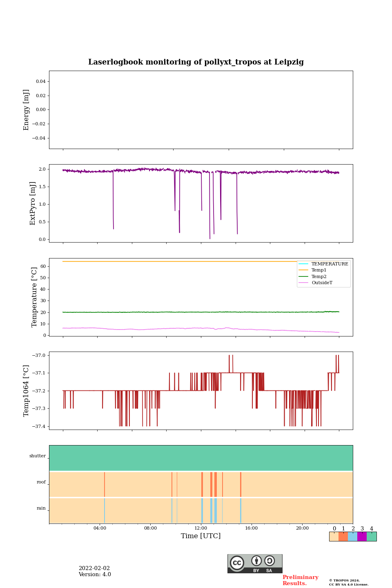Select the magenta color swatch for value 3

pos(362,537)
